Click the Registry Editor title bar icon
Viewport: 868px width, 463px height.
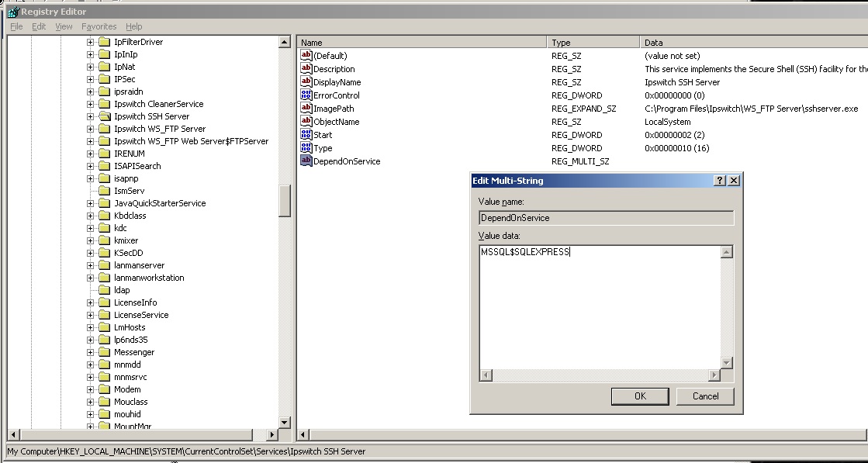13,11
